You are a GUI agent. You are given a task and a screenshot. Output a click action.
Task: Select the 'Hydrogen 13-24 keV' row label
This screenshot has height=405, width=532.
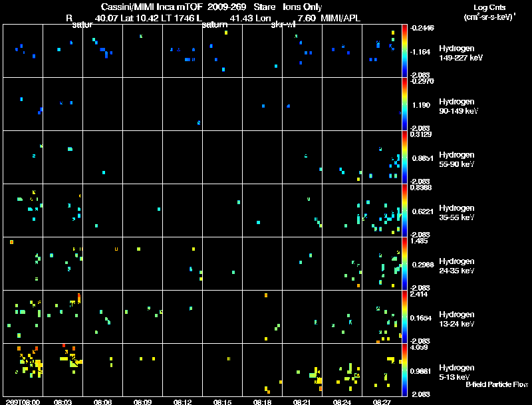point(456,319)
